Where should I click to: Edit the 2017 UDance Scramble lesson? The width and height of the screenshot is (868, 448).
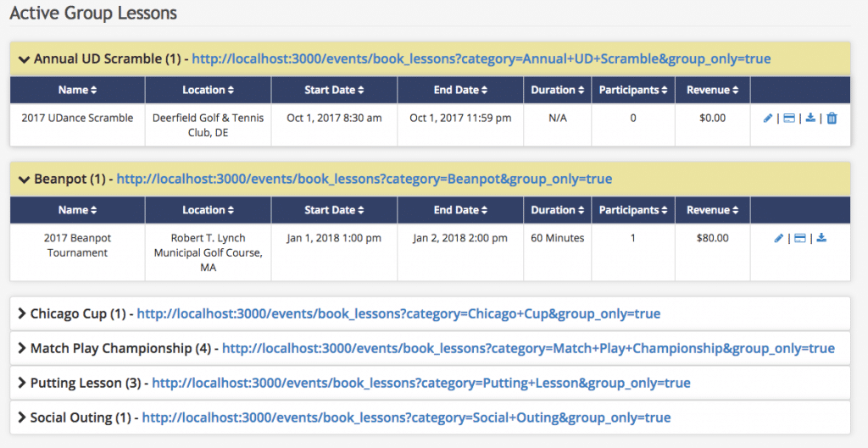pyautogui.click(x=767, y=119)
